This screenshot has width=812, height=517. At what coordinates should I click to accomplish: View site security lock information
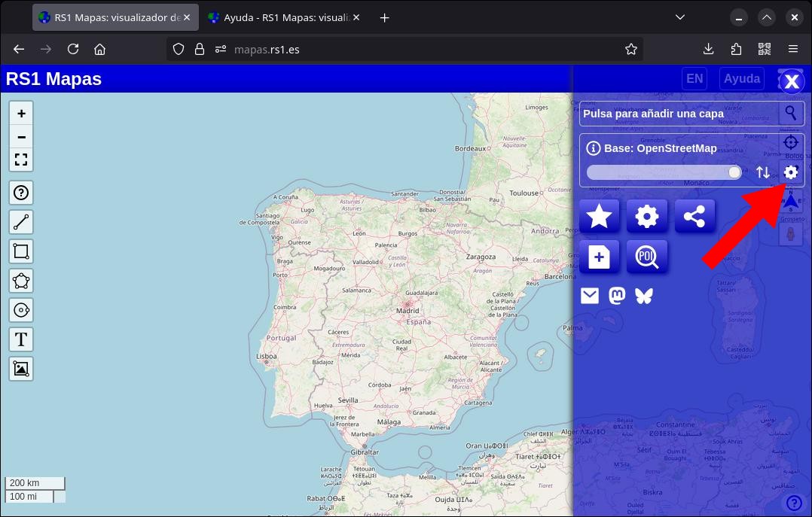coord(200,49)
